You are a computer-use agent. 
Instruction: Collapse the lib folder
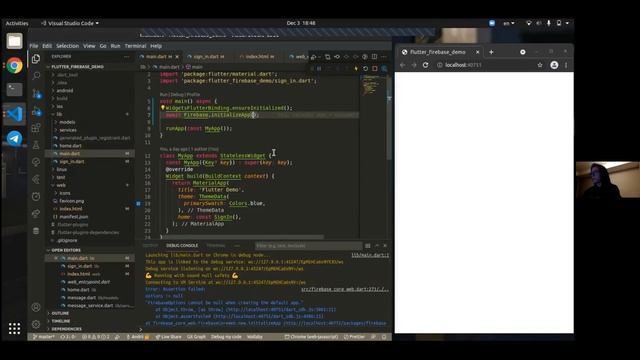59,114
